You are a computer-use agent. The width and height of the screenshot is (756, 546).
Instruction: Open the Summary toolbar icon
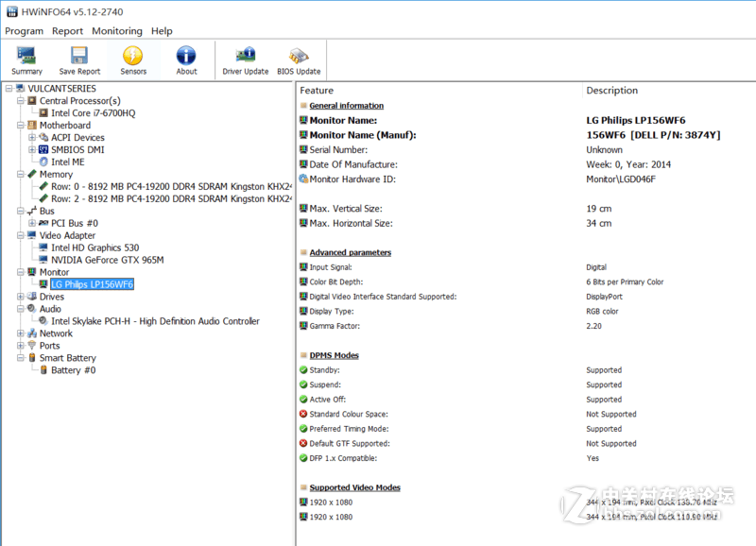[x=26, y=60]
